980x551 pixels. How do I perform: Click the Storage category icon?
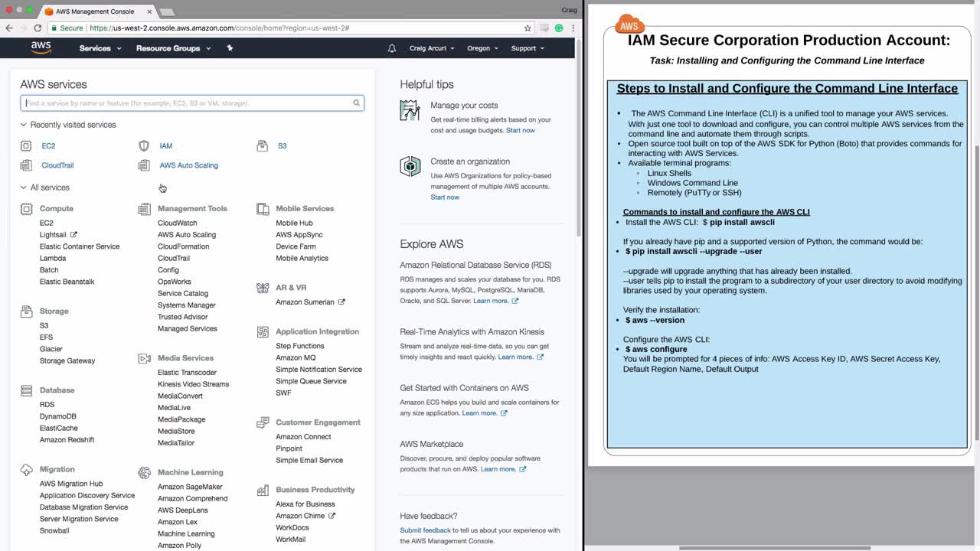pos(27,311)
